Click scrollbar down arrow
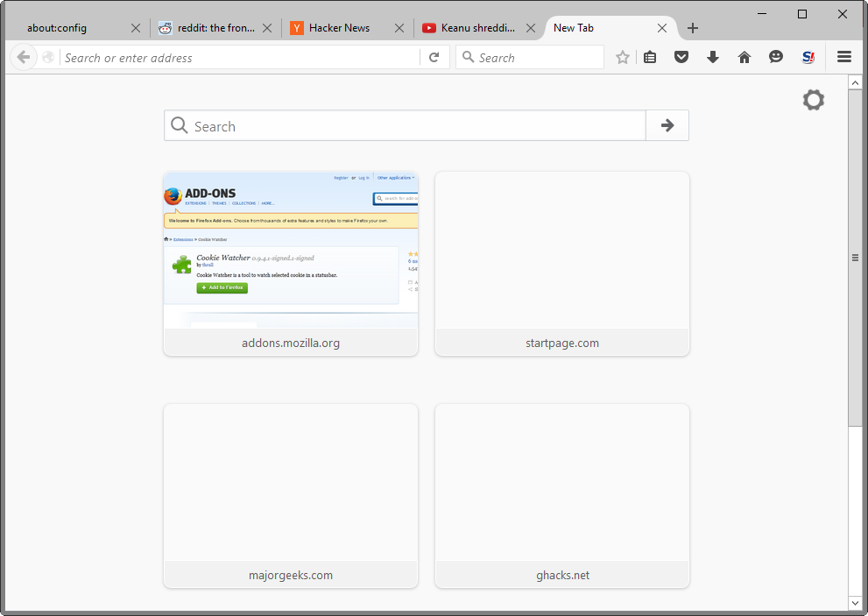Image resolution: width=868 pixels, height=616 pixels. pos(855,603)
